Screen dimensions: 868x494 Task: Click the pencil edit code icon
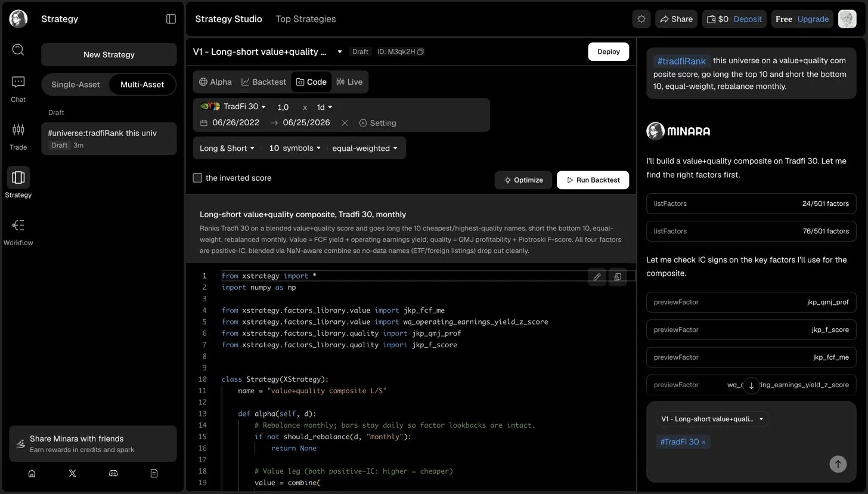tap(597, 277)
